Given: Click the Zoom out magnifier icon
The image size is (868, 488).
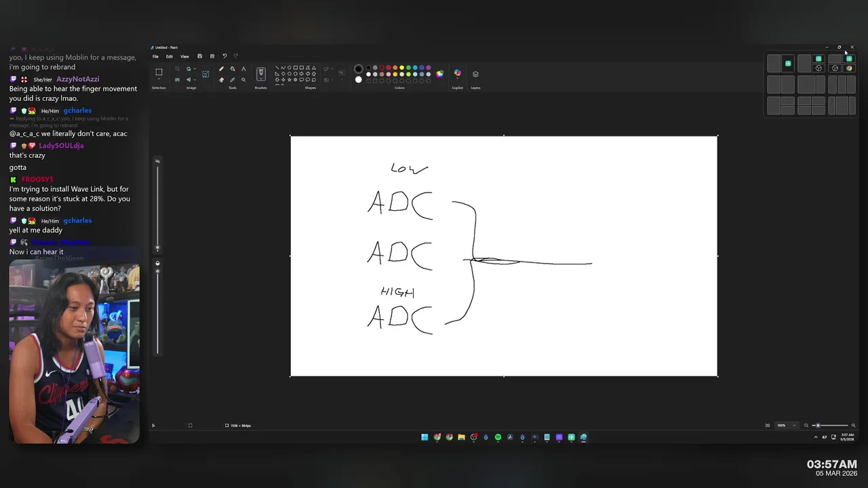Looking at the screenshot, I should [x=806, y=426].
